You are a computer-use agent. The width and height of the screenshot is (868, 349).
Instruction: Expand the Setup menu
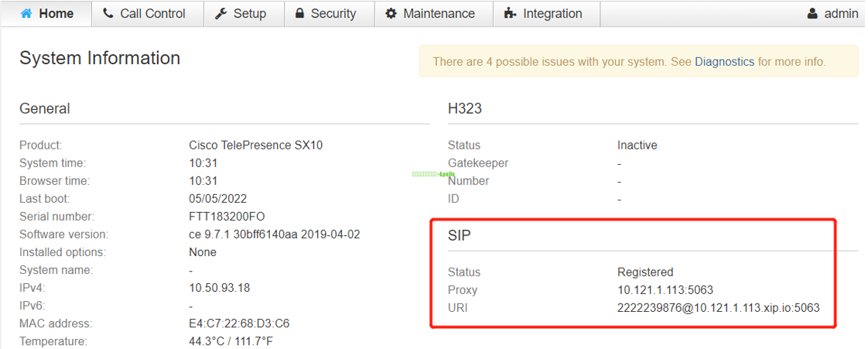[x=249, y=13]
